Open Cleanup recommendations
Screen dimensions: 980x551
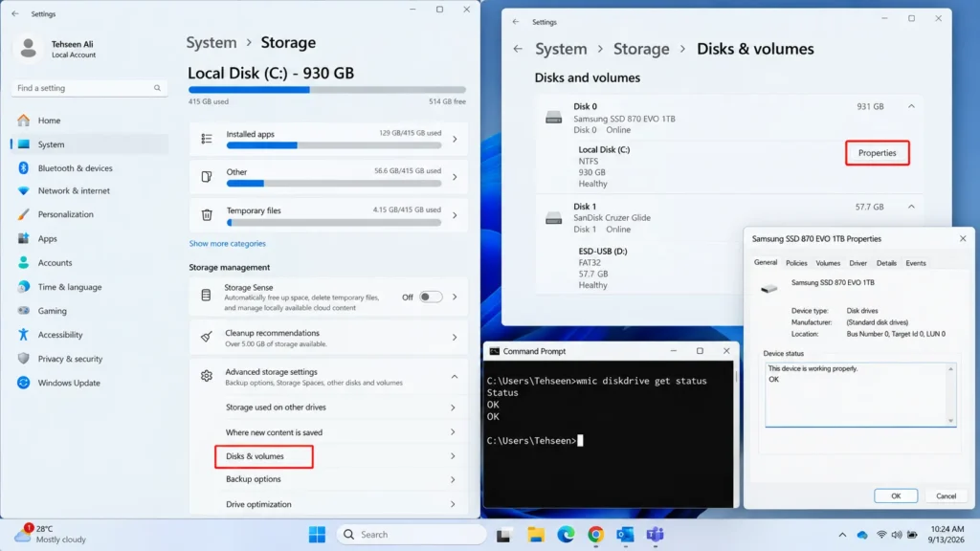[328, 338]
